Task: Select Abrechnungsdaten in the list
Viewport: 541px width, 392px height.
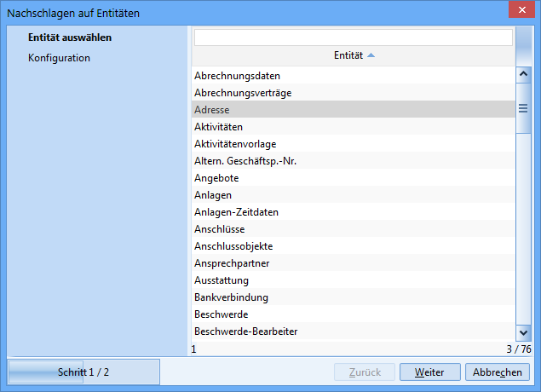Action: (x=237, y=76)
